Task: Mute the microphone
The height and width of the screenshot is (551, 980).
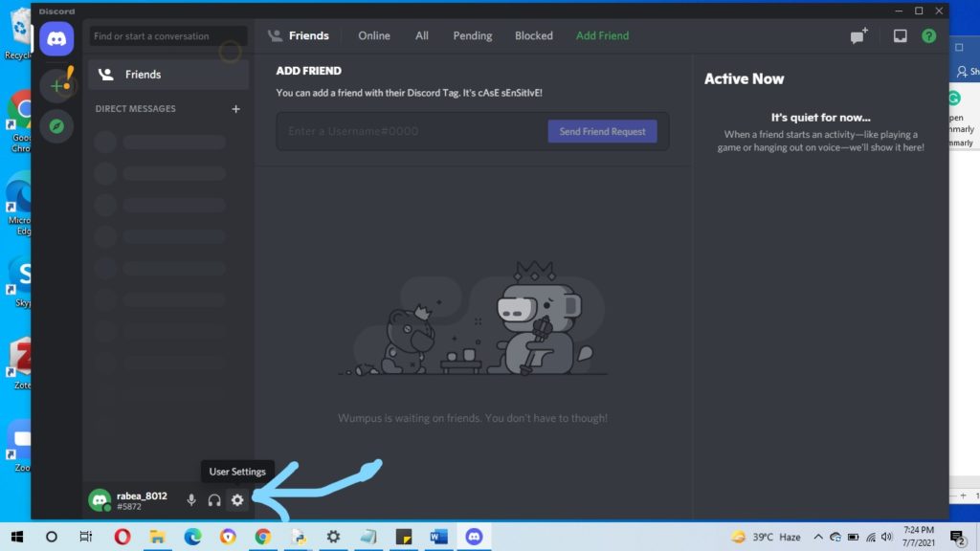Action: coord(191,499)
